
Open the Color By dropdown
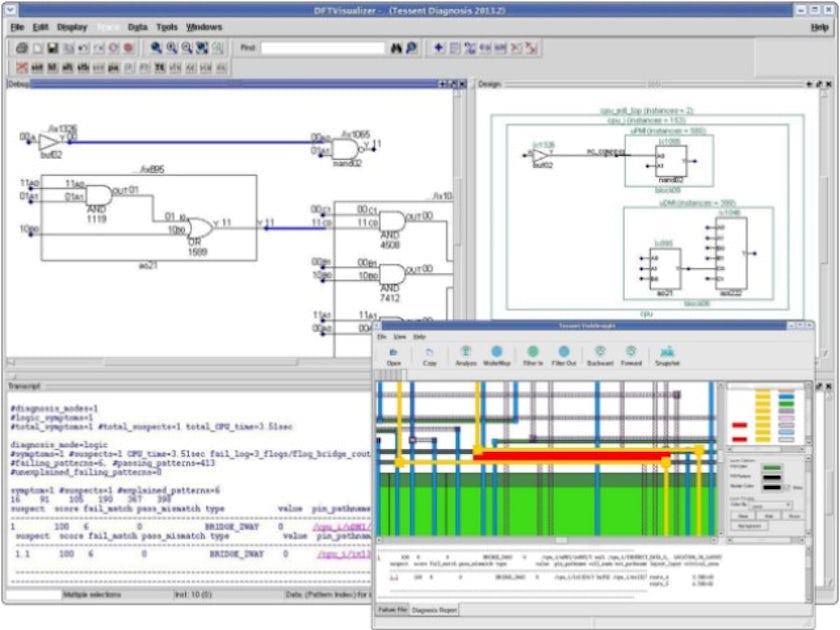coord(769,504)
